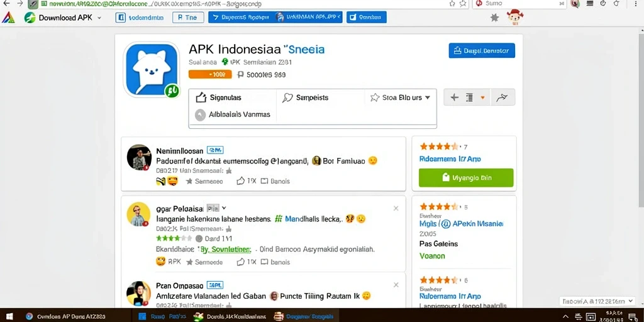Image resolution: width=644 pixels, height=322 pixels.
Task: Open 'Rdaemams' link under the 7-rating stars
Action: [450, 159]
